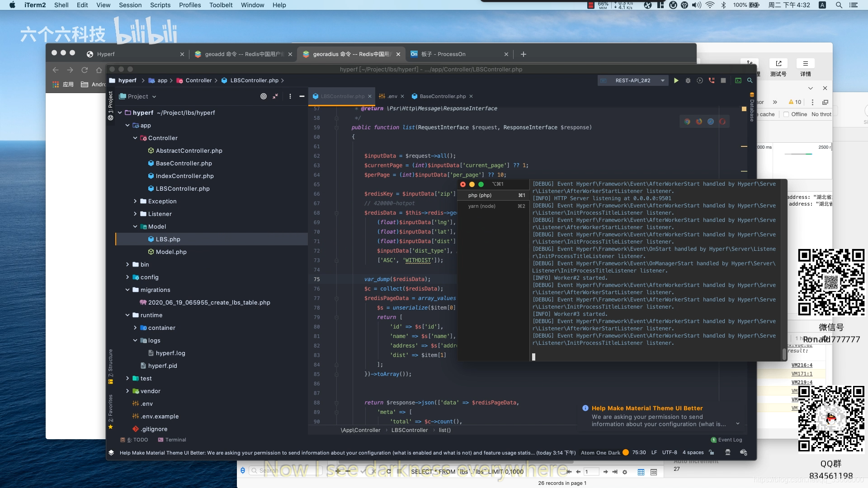This screenshot has height=488, width=868.
Task: Click Run with Coverage icon
Action: click(700, 80)
